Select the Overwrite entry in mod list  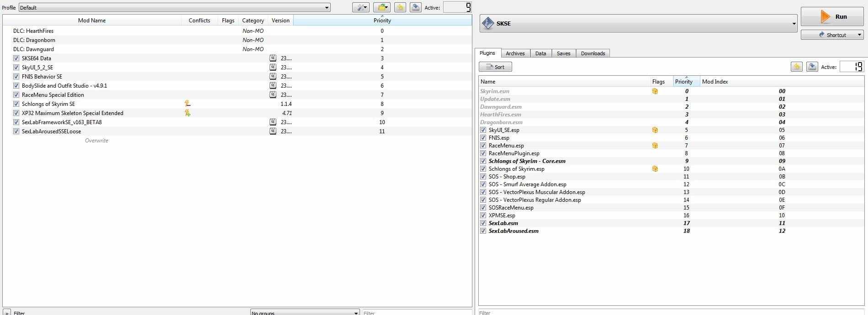tap(237, 140)
